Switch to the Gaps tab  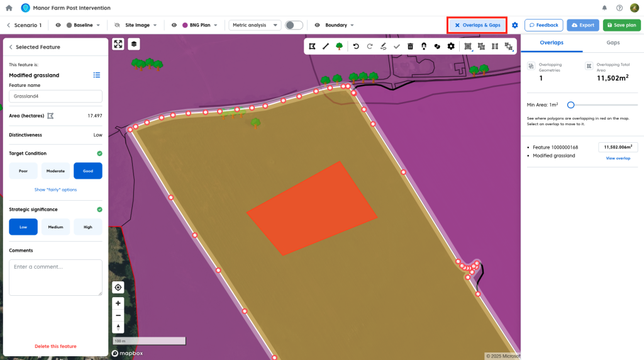613,43
